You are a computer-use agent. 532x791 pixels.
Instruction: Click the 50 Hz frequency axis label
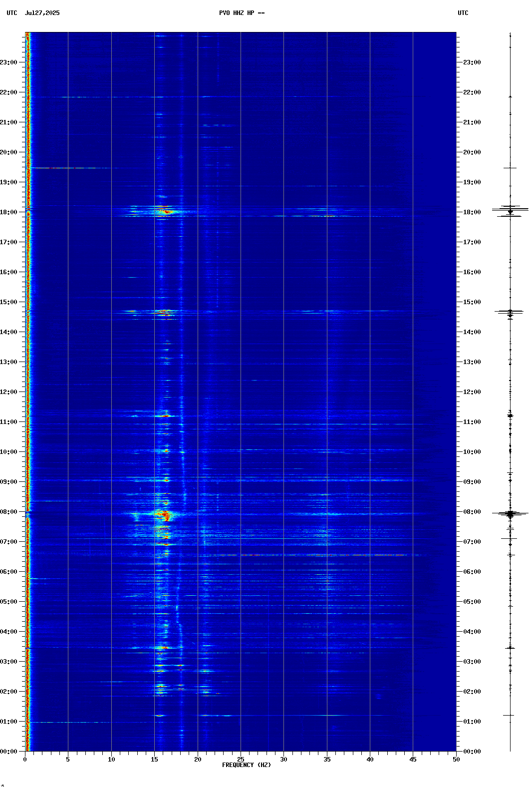pos(456,760)
